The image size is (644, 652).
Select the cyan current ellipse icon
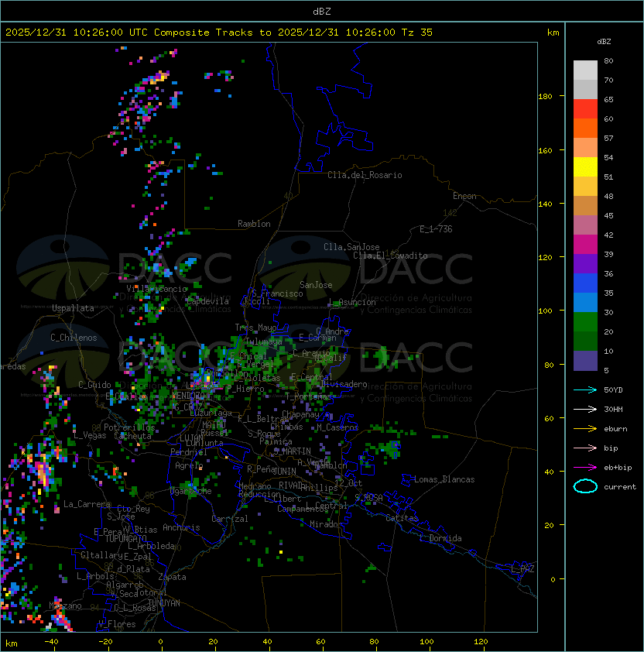coord(585,486)
